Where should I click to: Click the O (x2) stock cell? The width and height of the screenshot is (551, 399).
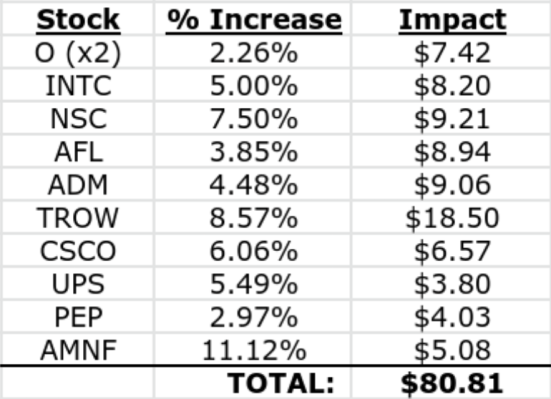point(78,52)
